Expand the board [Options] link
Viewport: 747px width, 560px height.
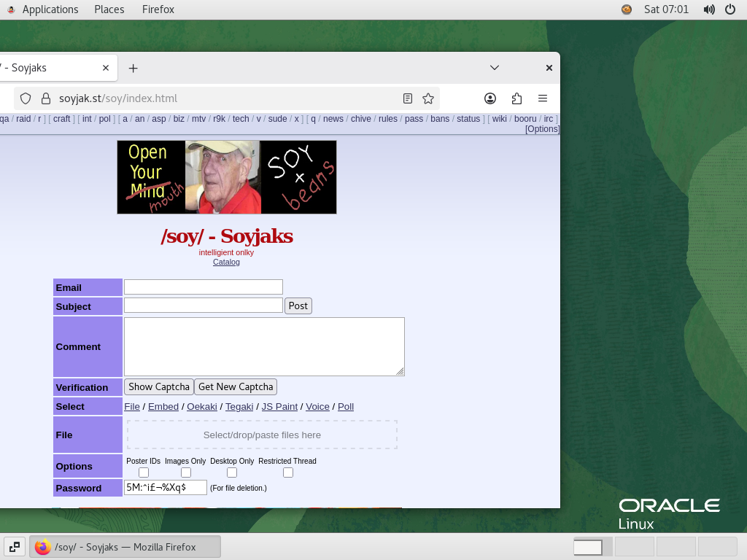point(542,129)
